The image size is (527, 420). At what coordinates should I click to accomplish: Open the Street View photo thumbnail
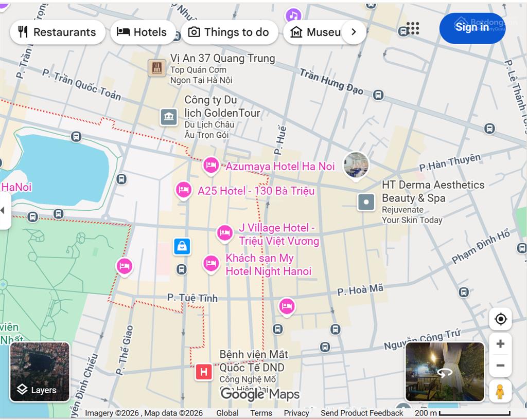pos(445,372)
